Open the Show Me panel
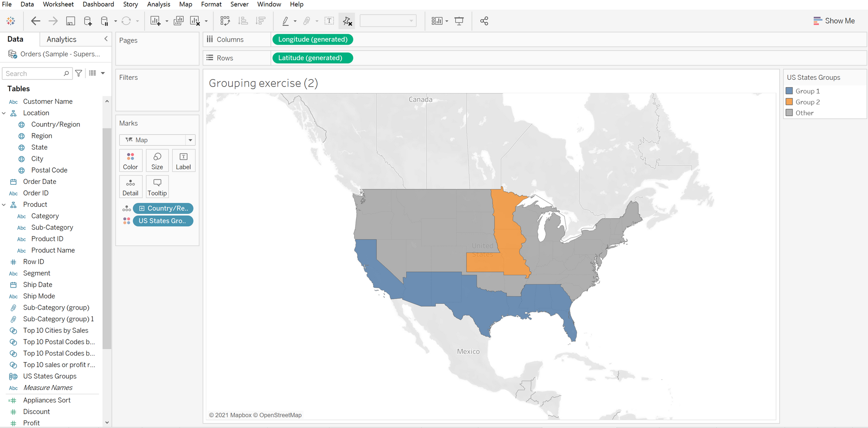 (834, 21)
